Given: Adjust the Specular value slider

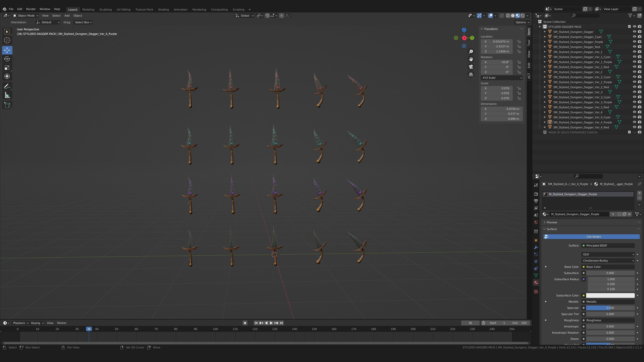Looking at the screenshot, I should [610, 308].
